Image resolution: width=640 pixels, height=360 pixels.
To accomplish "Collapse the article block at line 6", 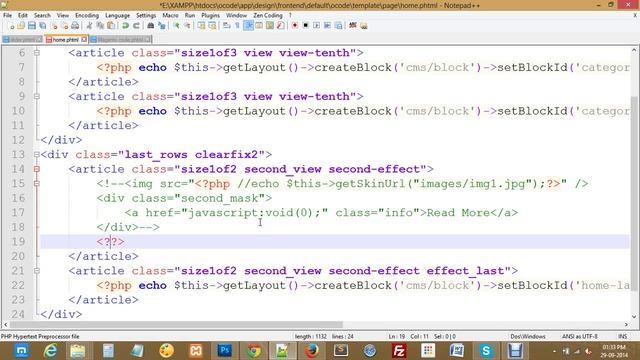I will point(37,53).
